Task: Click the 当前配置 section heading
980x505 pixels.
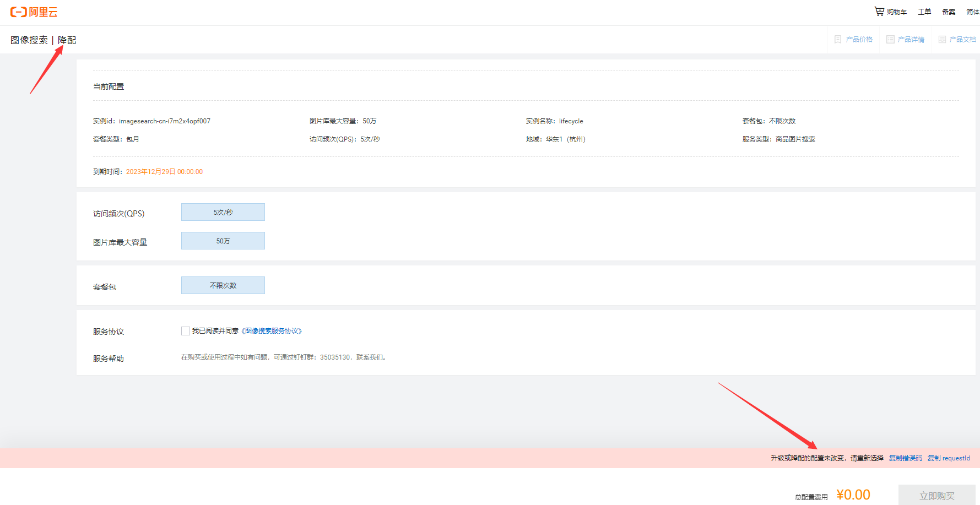Action: (109, 86)
